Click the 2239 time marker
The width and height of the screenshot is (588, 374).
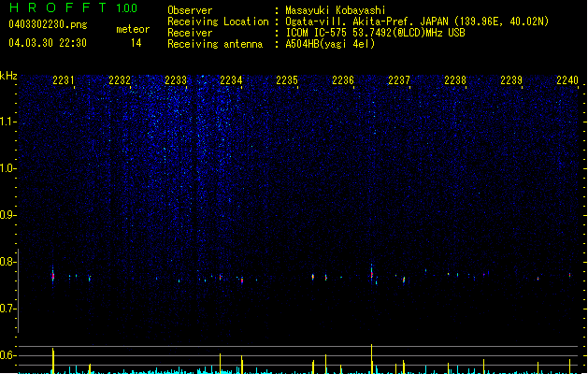[x=511, y=80]
